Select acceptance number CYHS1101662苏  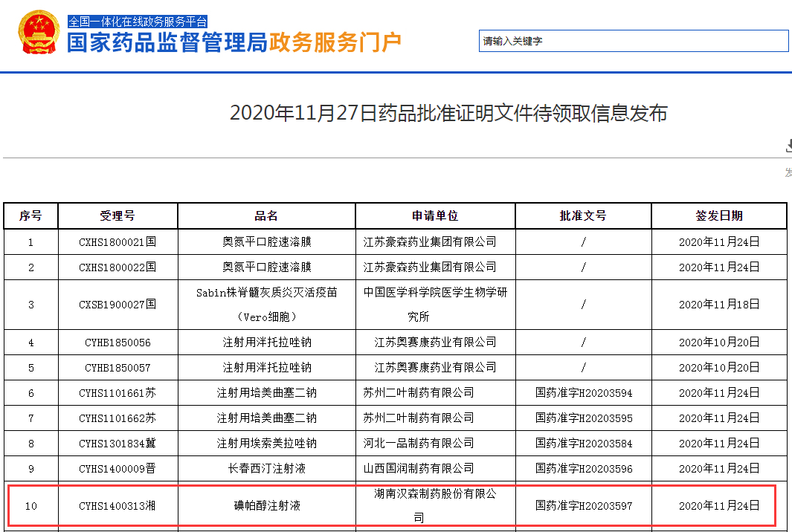pyautogui.click(x=117, y=418)
